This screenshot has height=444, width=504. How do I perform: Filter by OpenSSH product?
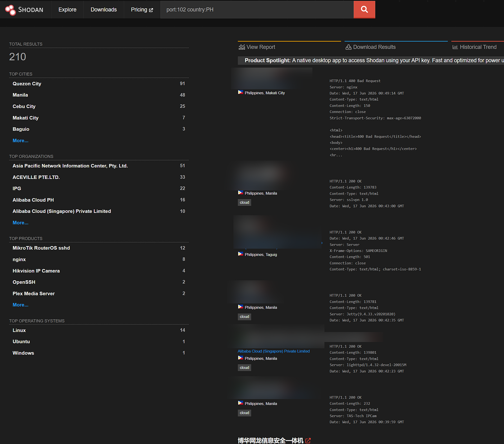(x=24, y=282)
